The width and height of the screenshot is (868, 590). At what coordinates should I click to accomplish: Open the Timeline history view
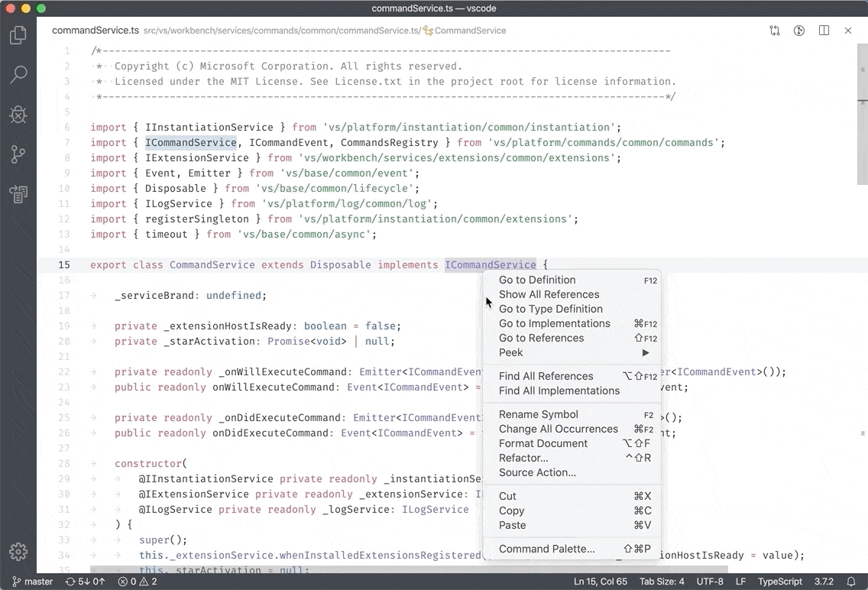(798, 31)
